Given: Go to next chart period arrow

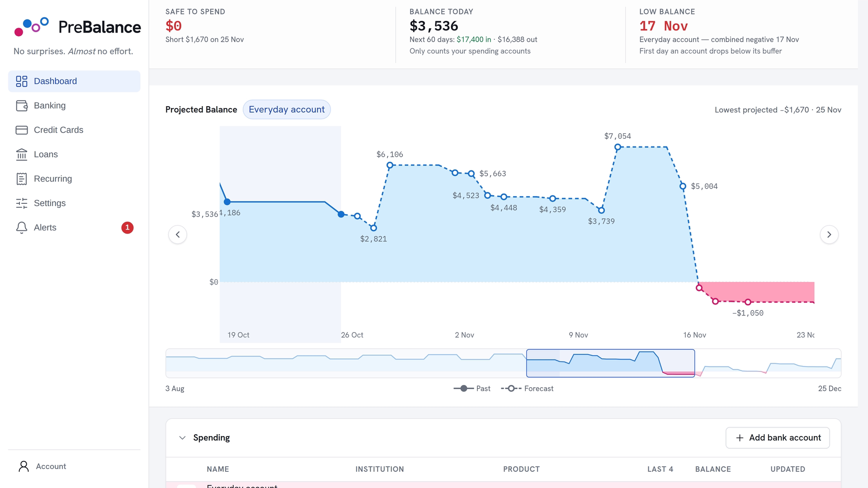Looking at the screenshot, I should [829, 235].
